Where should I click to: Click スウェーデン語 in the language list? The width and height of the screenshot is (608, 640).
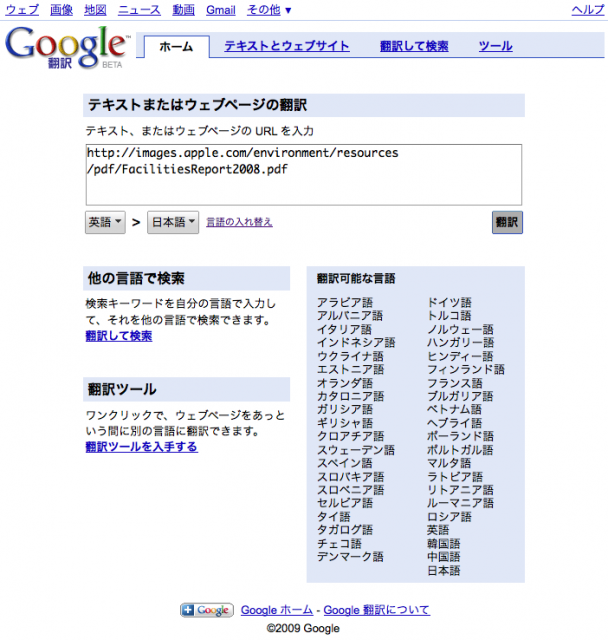tap(356, 450)
